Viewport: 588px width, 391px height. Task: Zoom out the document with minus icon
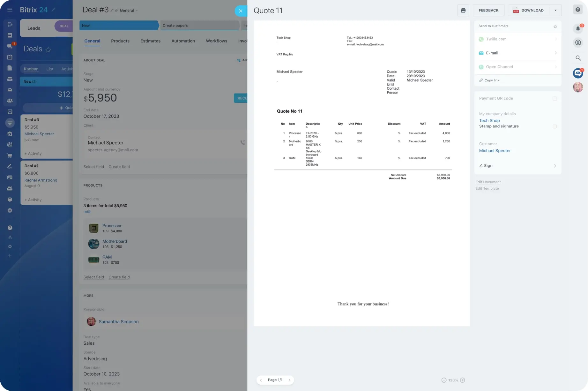(x=444, y=380)
